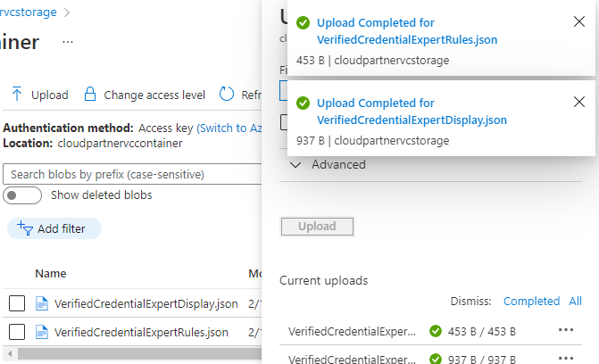Image resolution: width=599 pixels, height=364 pixels.
Task: Open VerifiedCredentialExpertRules.json notification link
Action: 406,39
